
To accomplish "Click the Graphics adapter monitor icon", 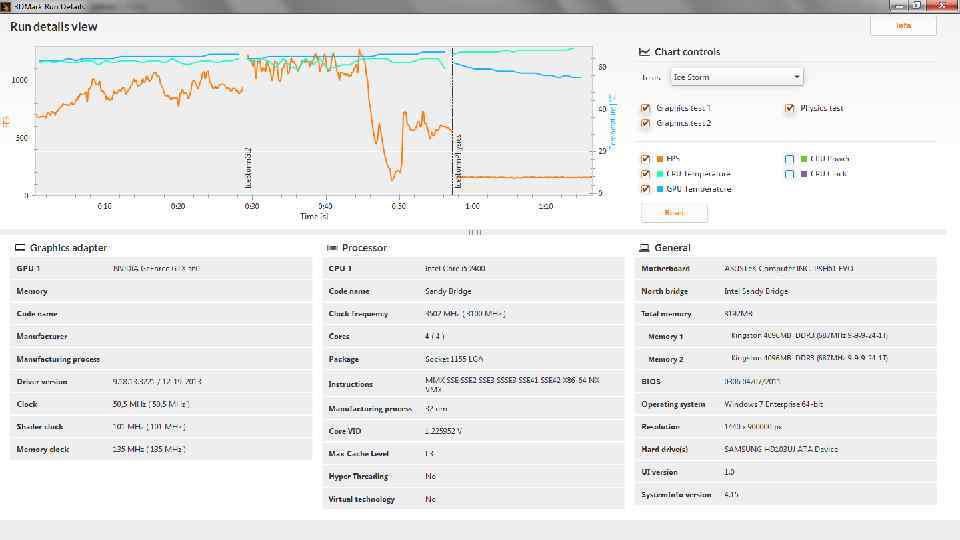I will pos(20,247).
